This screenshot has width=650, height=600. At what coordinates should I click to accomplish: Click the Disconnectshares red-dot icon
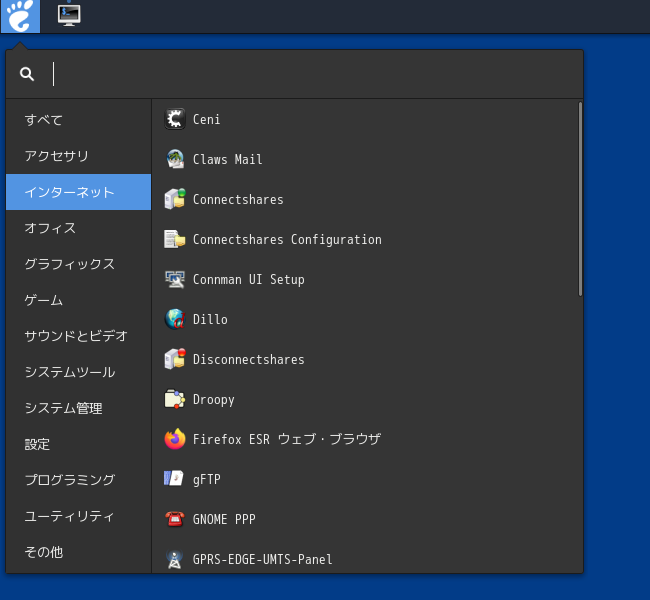point(175,360)
